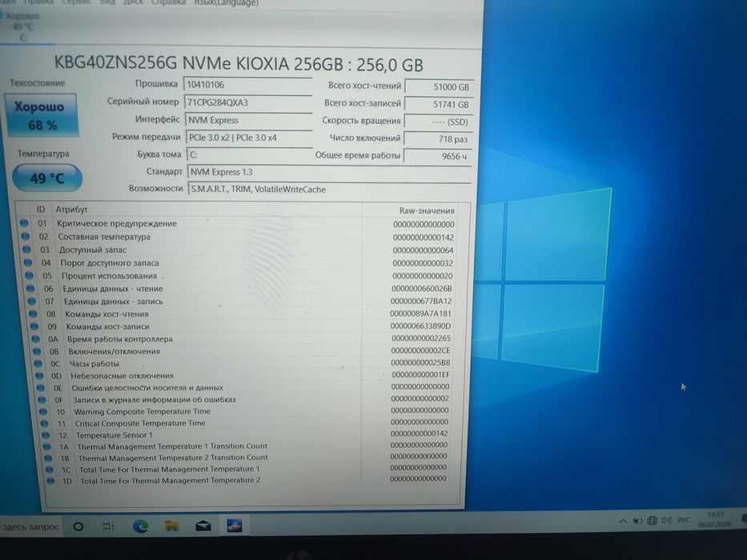Select row Total Time For Thermal Management Temperature 2
The image size is (747, 560).
(248, 480)
